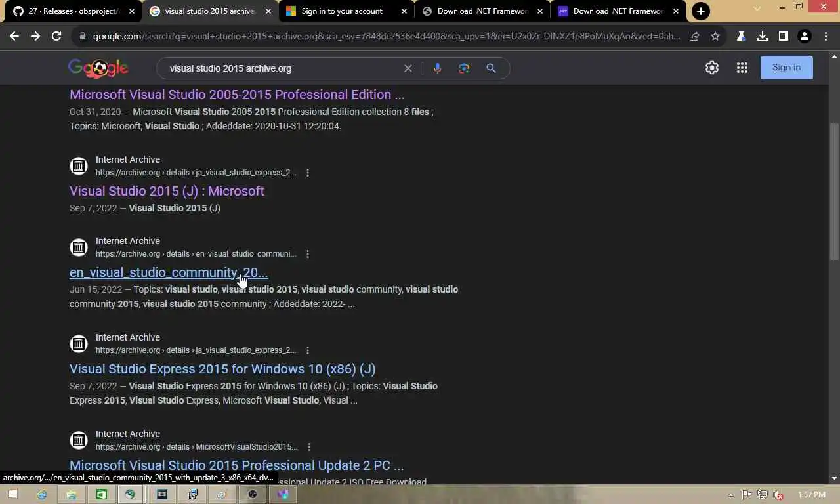Click the address bar URL
This screenshot has width=840, height=504.
tap(387, 36)
